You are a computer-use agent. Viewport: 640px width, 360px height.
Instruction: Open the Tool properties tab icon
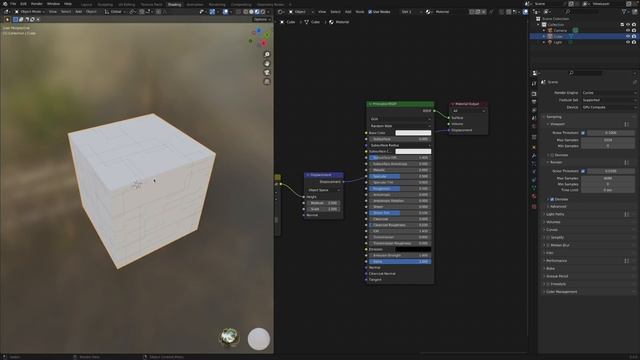click(x=534, y=83)
